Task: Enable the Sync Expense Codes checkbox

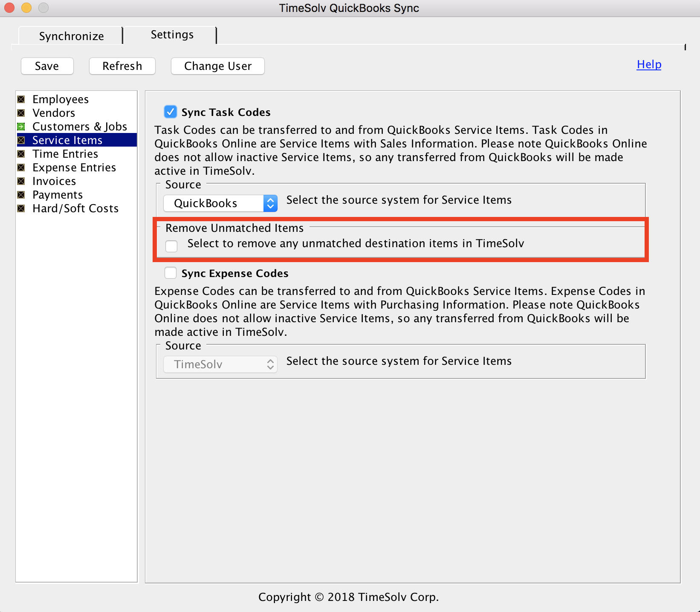Action: (x=171, y=273)
